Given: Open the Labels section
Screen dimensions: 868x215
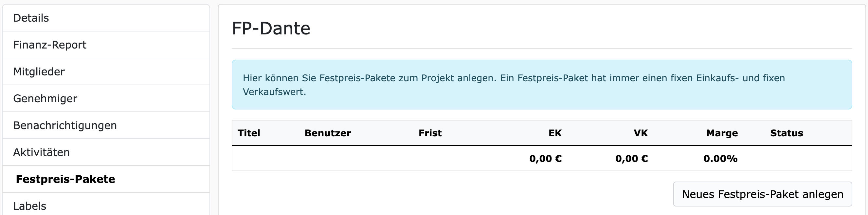Looking at the screenshot, I should click(x=30, y=205).
